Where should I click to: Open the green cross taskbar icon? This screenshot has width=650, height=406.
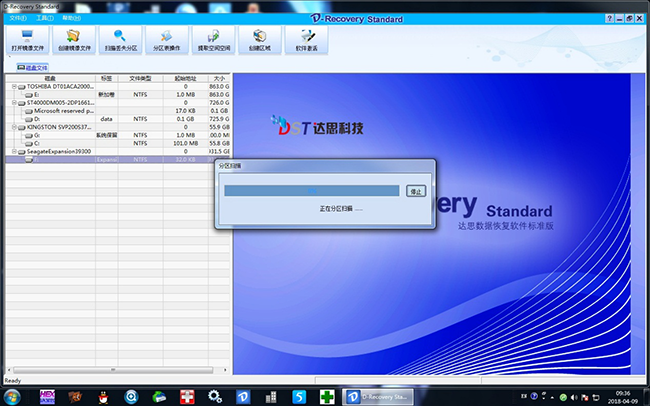pos(327,397)
